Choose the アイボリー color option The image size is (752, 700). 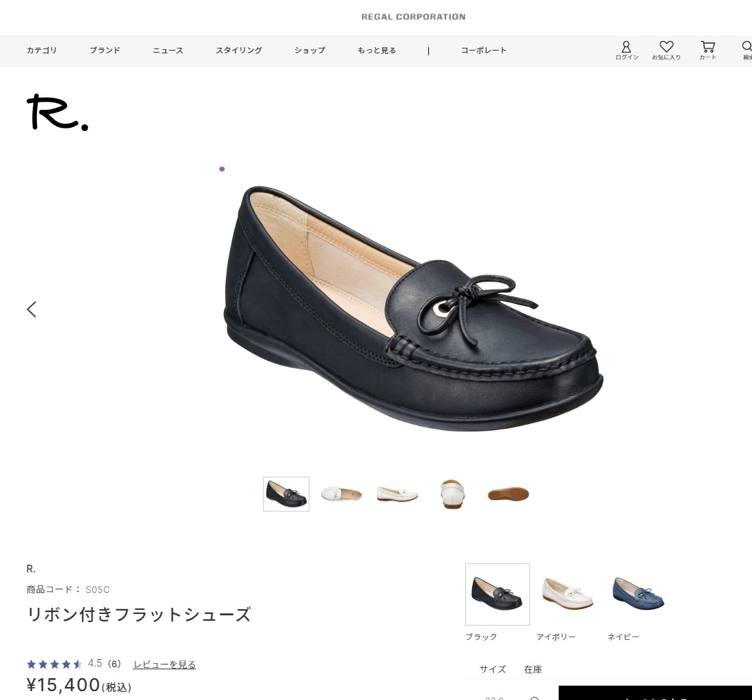tap(568, 594)
